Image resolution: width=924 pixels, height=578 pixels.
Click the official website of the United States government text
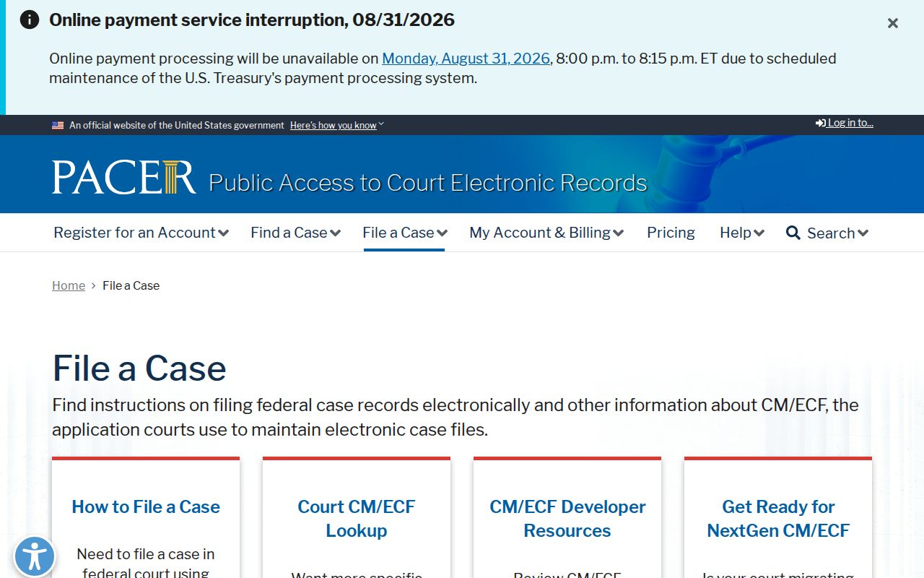177,126
